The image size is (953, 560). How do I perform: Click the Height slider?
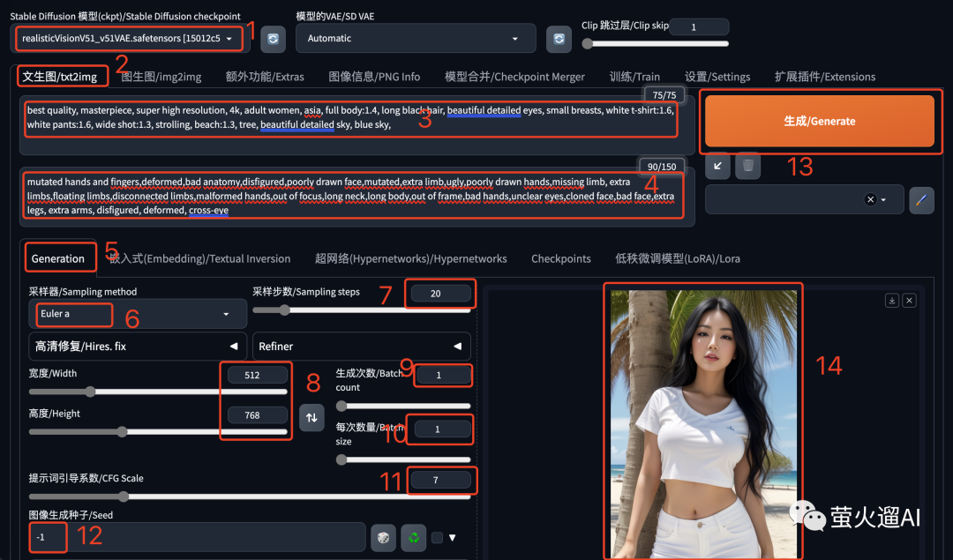pos(158,432)
